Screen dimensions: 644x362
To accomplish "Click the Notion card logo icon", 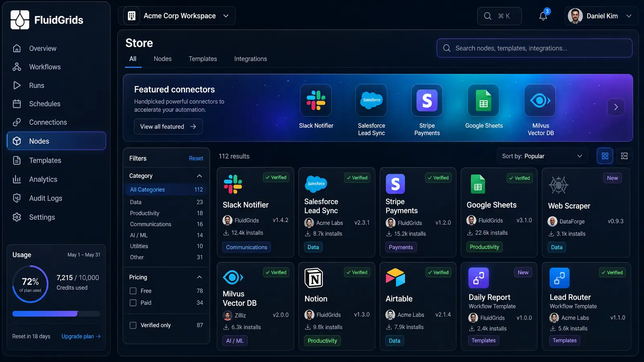I will click(x=314, y=278).
